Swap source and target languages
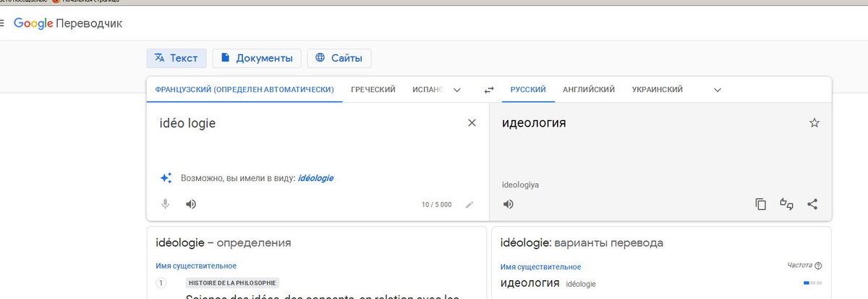The image size is (868, 299). click(489, 90)
